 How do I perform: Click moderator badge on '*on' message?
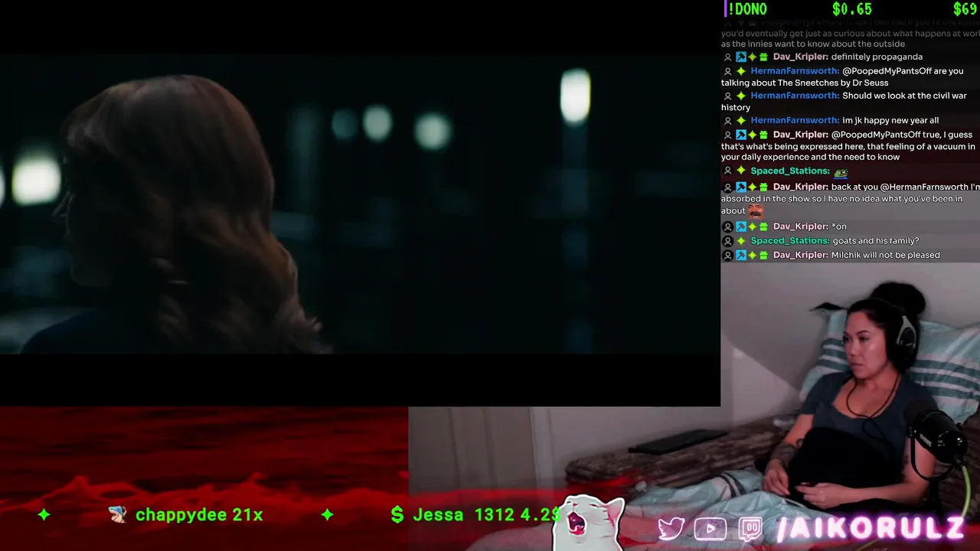click(x=741, y=227)
